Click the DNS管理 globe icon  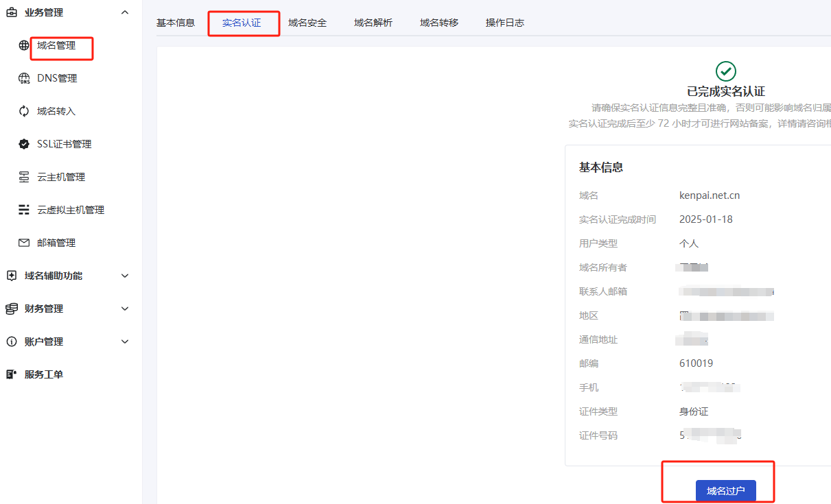(x=24, y=79)
